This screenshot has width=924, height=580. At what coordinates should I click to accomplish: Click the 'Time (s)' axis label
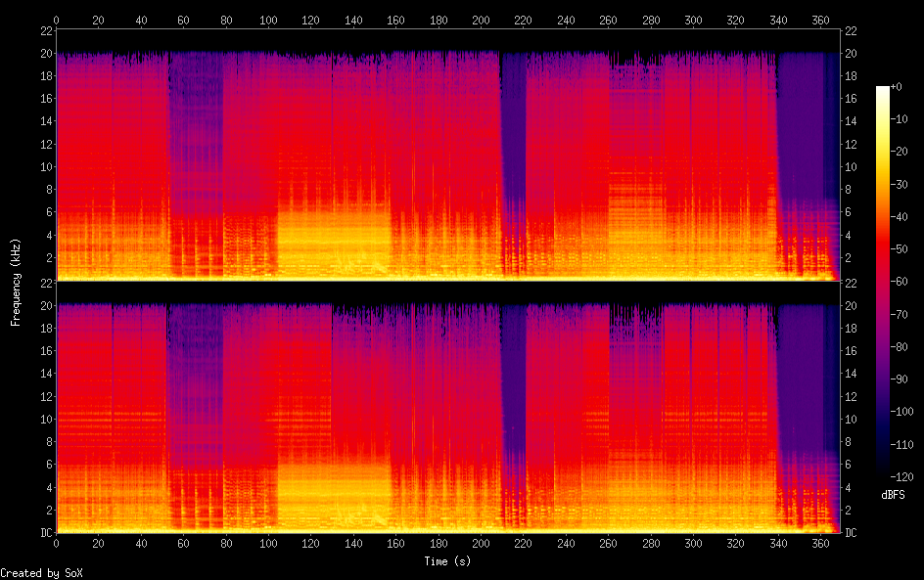point(448,561)
